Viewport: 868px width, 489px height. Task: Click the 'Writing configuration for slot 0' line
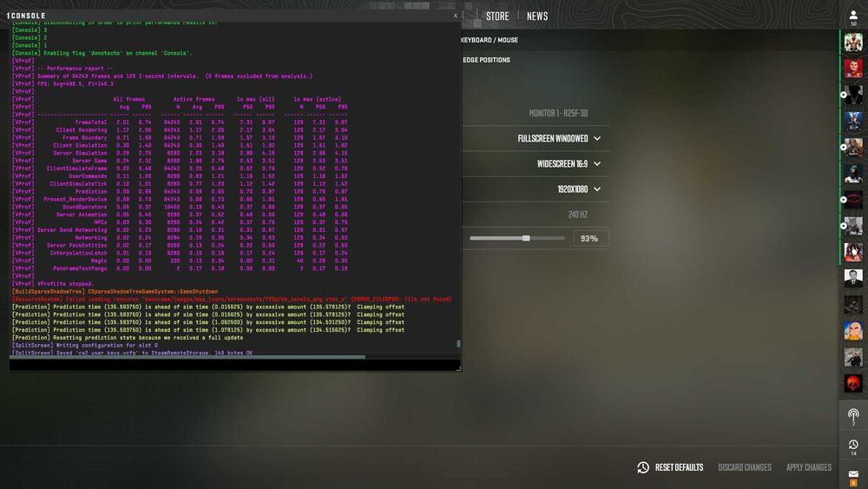pos(85,346)
